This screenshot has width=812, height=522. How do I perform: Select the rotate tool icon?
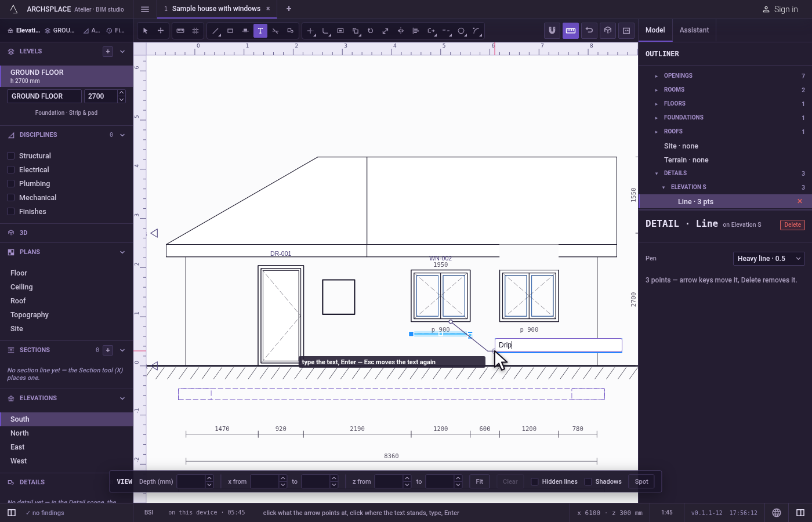[371, 31]
